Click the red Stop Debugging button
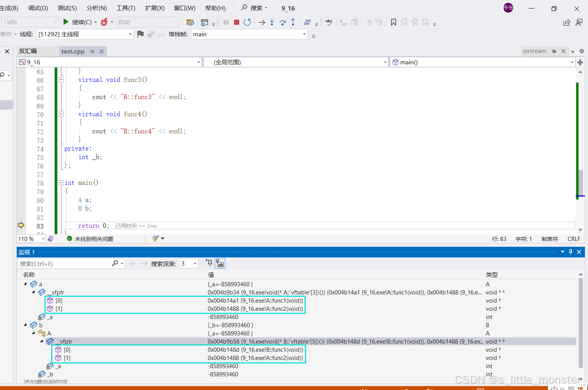This screenshot has width=588, height=390. (x=236, y=22)
